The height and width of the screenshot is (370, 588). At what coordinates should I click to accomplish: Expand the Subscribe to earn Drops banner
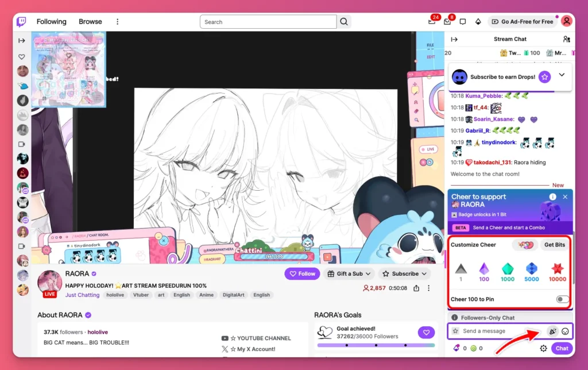coord(562,76)
